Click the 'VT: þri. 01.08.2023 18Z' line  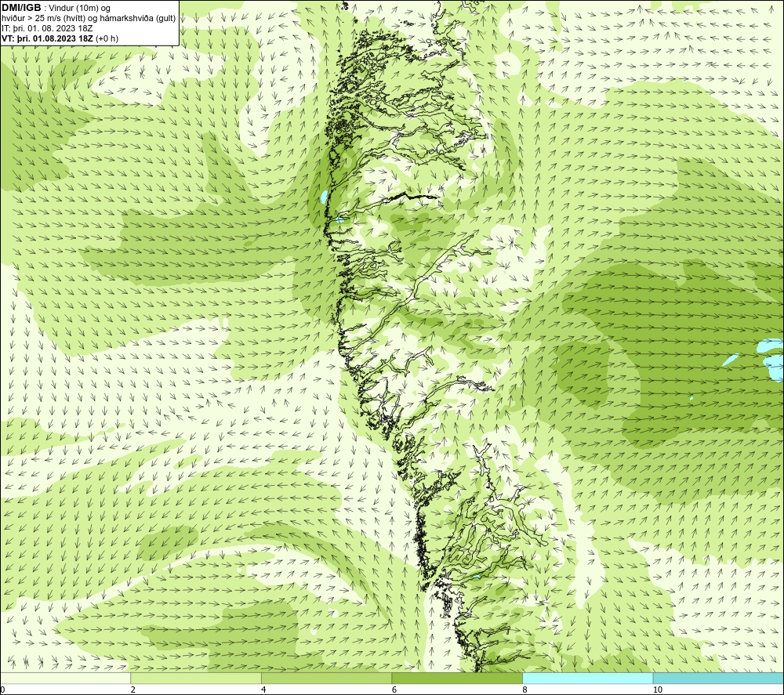click(x=60, y=38)
